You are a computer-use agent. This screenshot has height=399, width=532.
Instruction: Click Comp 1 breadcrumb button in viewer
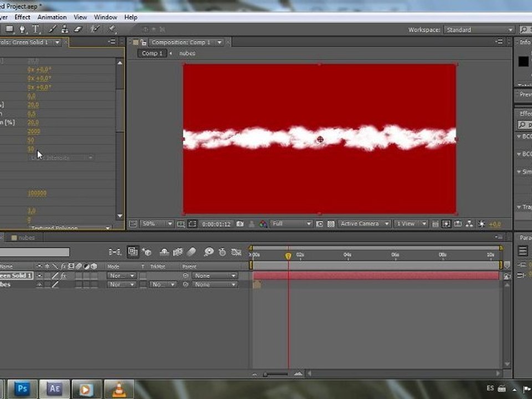click(152, 53)
